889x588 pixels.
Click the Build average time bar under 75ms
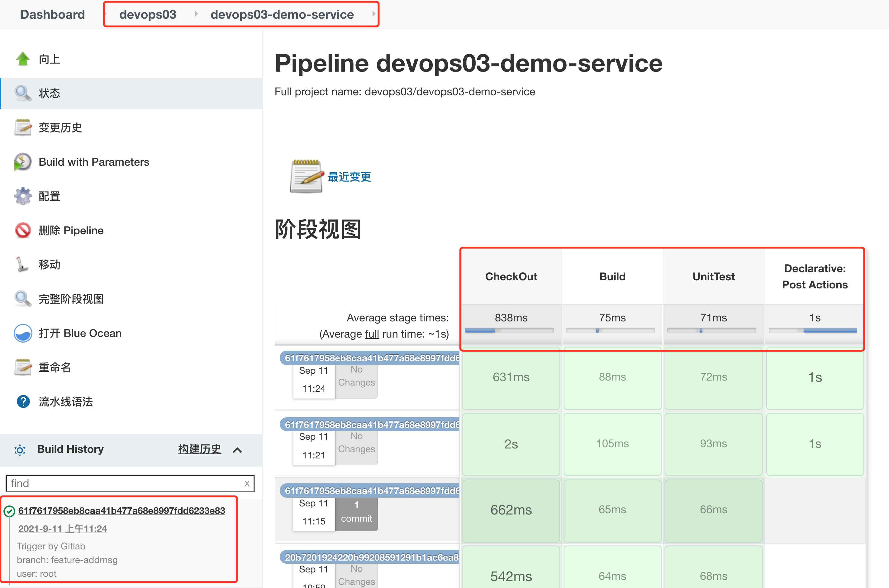(611, 330)
